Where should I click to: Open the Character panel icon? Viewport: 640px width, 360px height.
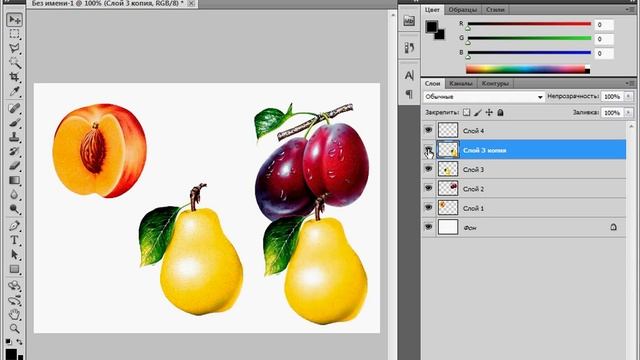point(409,76)
